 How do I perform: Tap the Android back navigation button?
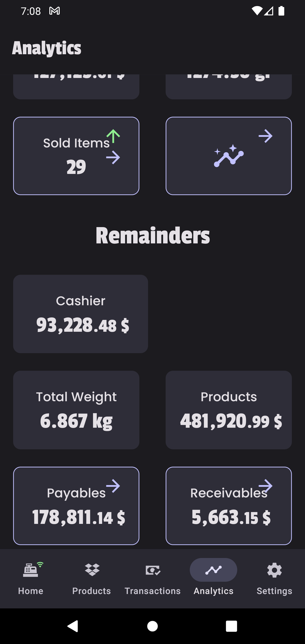(73, 626)
